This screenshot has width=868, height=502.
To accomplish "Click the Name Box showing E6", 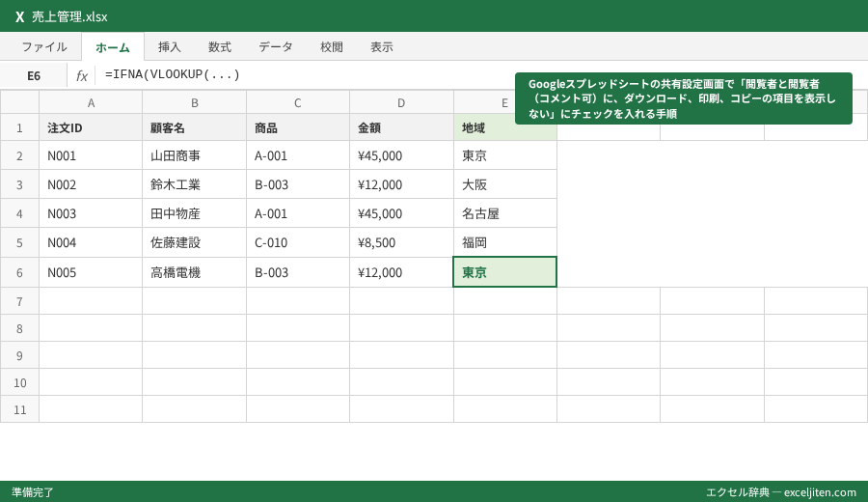I will tap(34, 75).
